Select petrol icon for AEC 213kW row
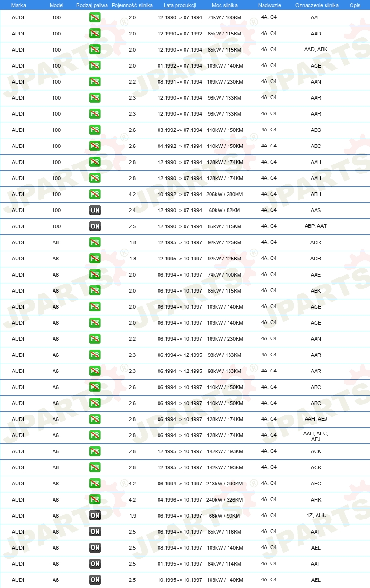The height and width of the screenshot is (588, 370). (x=95, y=484)
